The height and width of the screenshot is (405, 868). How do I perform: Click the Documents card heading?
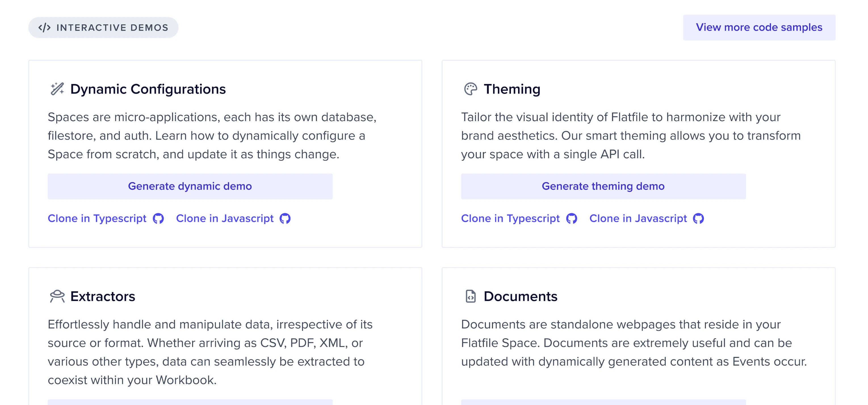point(520,296)
